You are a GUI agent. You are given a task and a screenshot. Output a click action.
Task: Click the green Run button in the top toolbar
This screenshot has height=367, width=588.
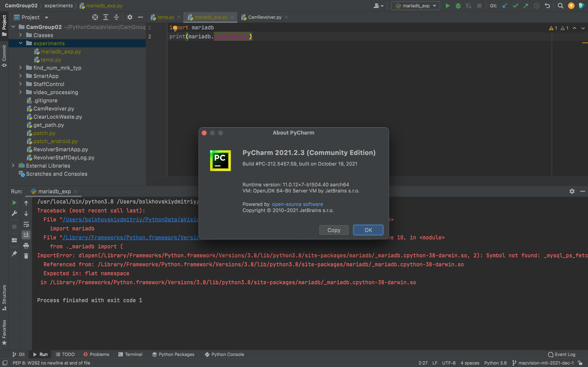(x=447, y=6)
